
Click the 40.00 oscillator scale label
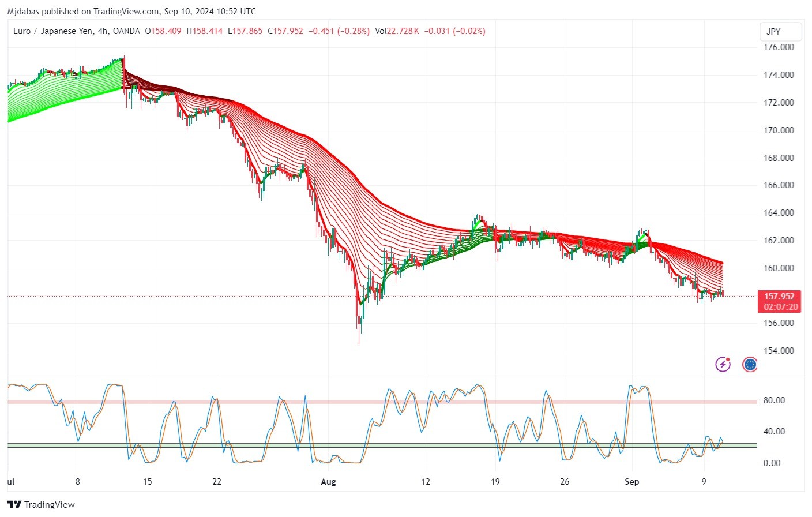coord(774,432)
